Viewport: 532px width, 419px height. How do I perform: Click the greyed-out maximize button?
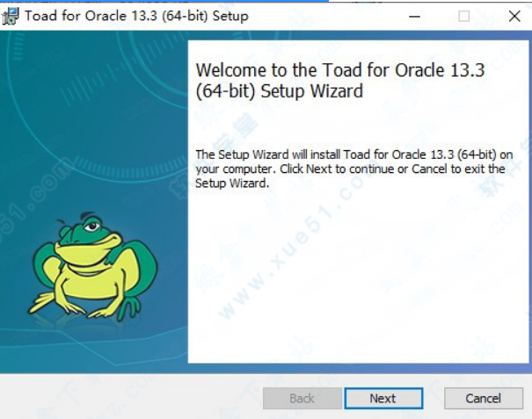[x=463, y=16]
